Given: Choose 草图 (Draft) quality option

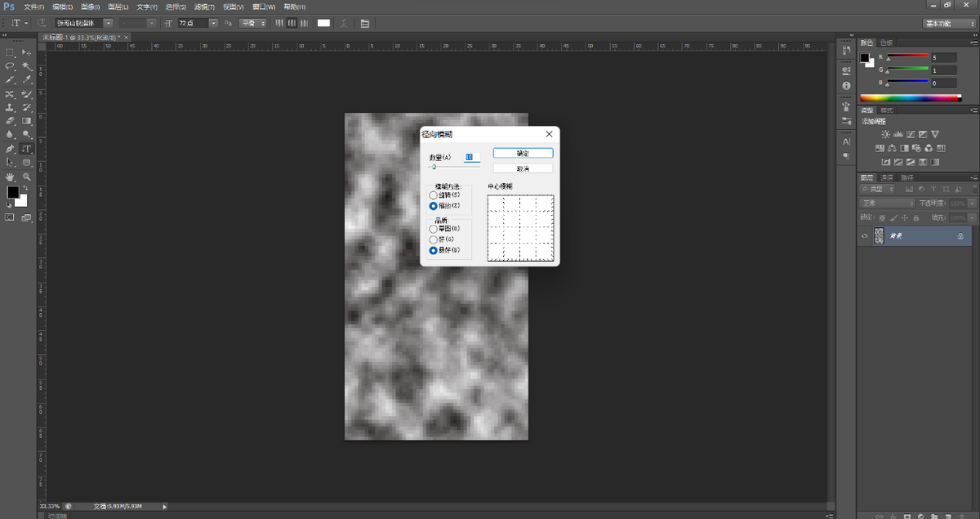Looking at the screenshot, I should (434, 230).
